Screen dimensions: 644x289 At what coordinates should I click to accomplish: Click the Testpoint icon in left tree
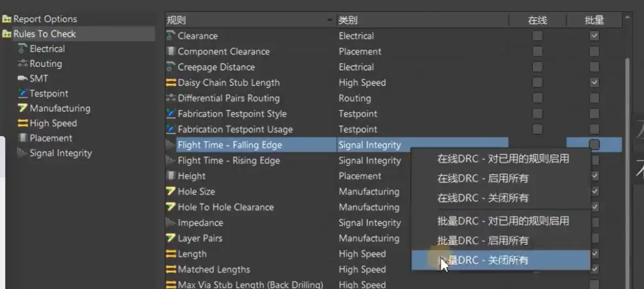[x=23, y=93]
